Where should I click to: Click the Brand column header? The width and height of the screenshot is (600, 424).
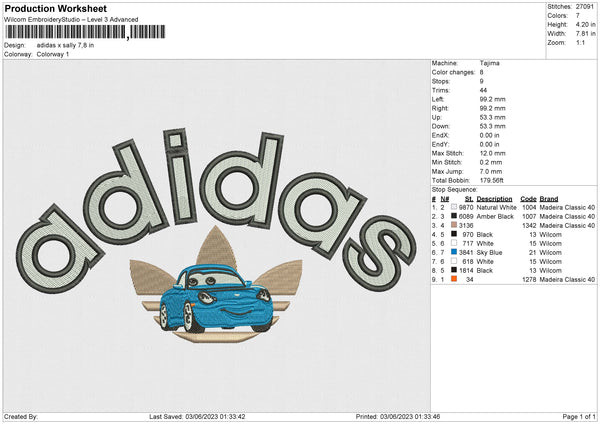[x=549, y=199]
